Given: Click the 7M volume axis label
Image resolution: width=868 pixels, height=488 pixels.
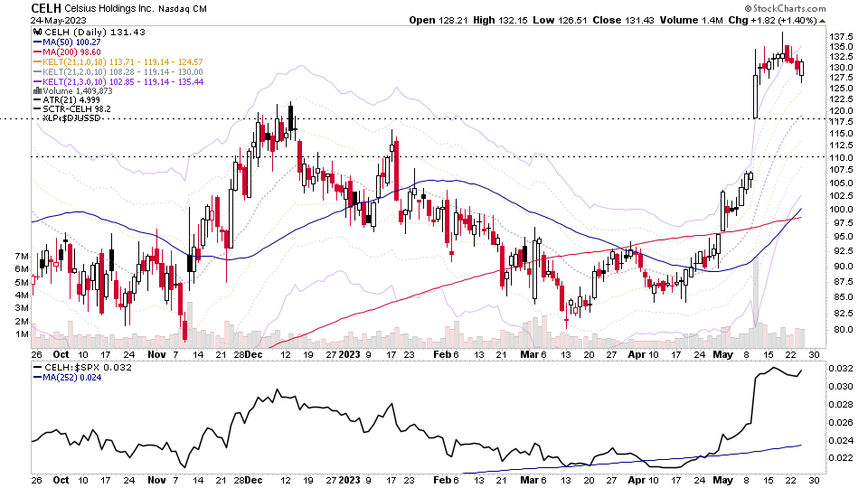Looking at the screenshot, I should point(22,256).
